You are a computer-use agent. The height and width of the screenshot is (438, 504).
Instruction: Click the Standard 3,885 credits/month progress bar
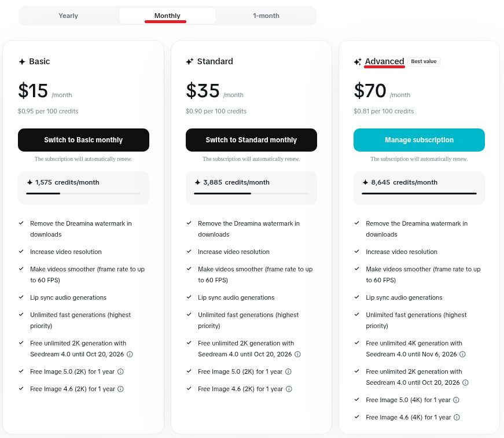point(251,193)
